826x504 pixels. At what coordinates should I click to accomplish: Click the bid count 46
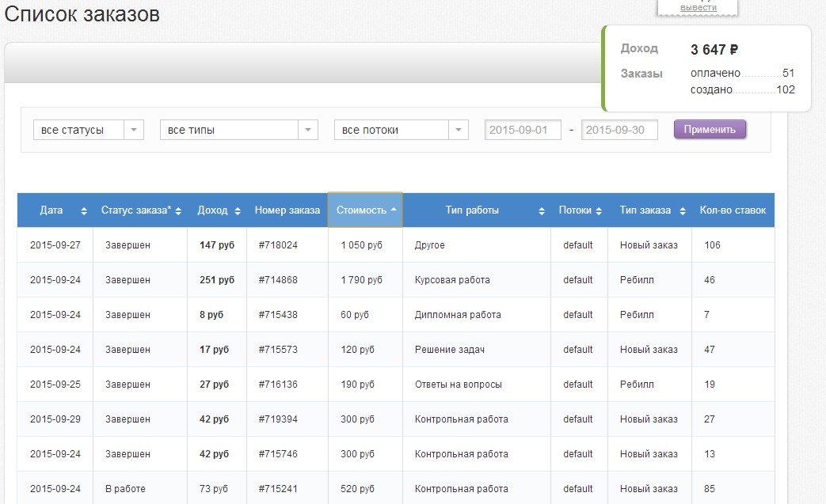[x=710, y=280]
